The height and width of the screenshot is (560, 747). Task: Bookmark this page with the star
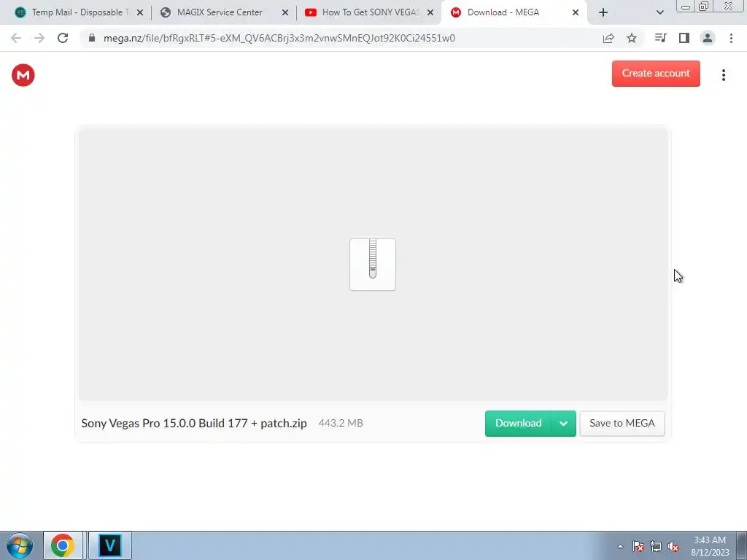(632, 38)
